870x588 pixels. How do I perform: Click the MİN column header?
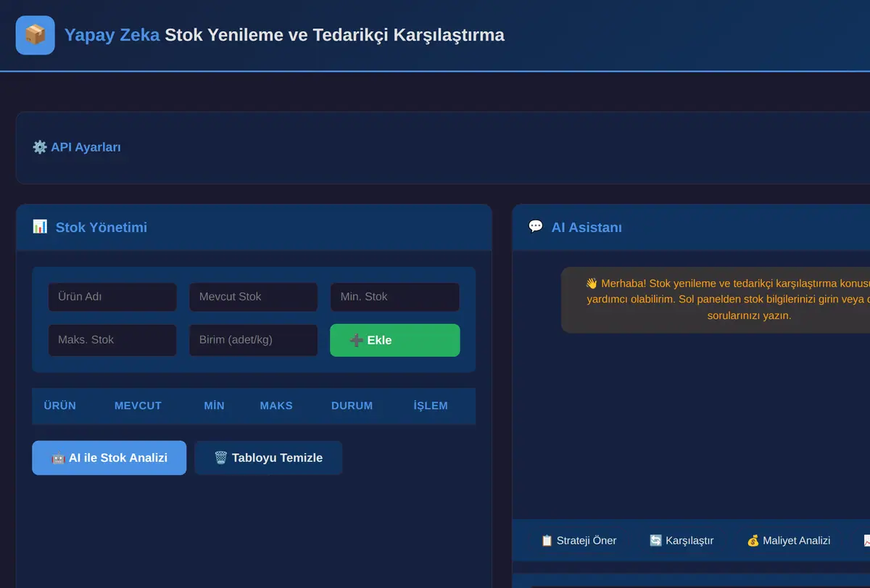(214, 405)
